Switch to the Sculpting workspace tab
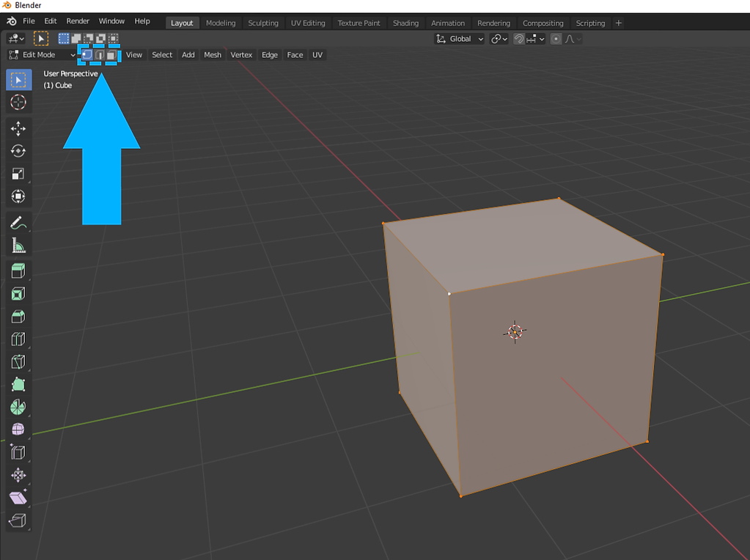 [263, 23]
